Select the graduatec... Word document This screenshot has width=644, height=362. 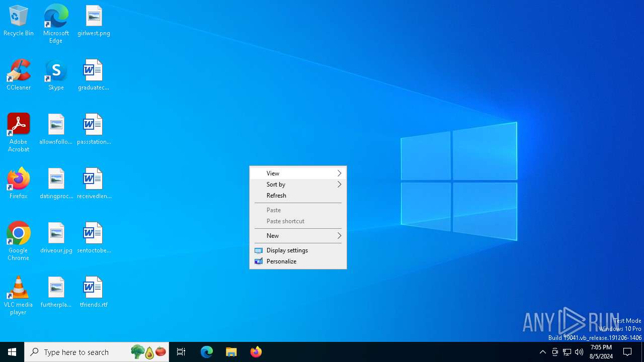pyautogui.click(x=94, y=75)
